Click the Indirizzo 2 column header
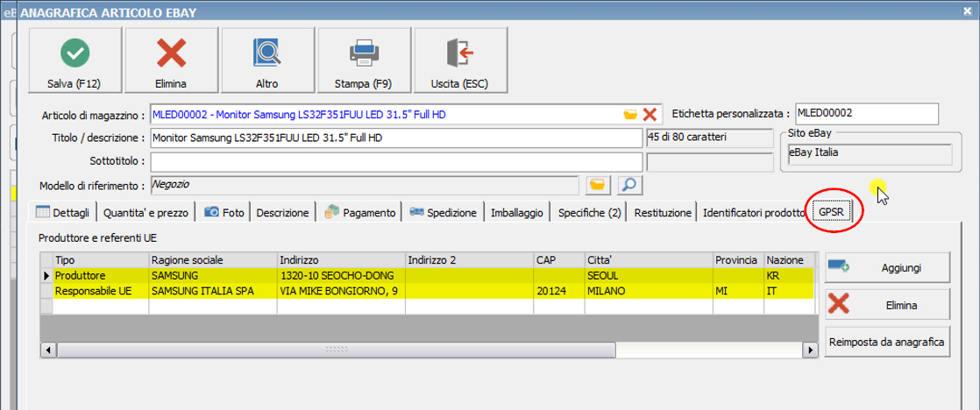This screenshot has height=410, width=980. point(469,259)
